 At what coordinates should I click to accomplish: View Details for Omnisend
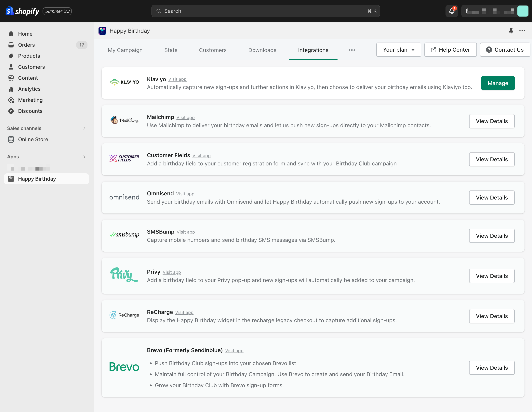point(492,198)
